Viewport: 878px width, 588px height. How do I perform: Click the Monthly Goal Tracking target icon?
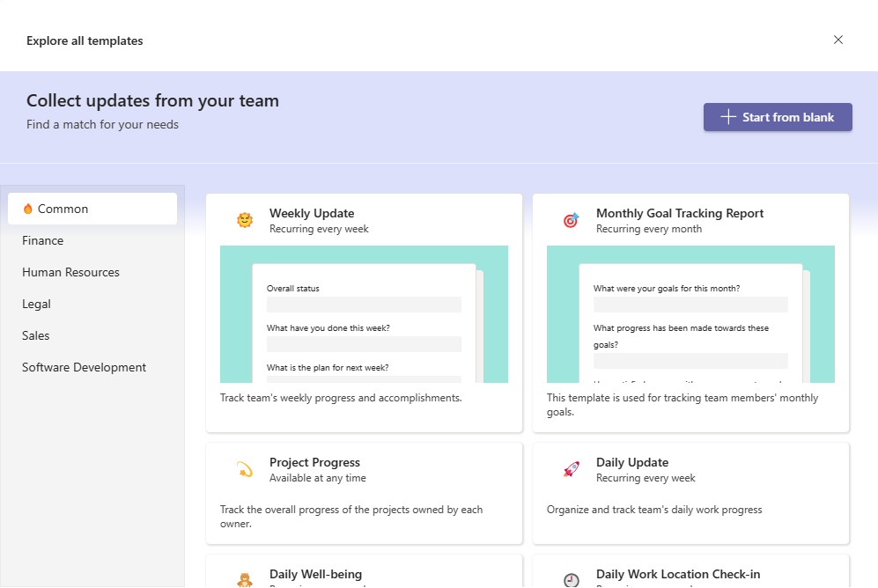[571, 220]
